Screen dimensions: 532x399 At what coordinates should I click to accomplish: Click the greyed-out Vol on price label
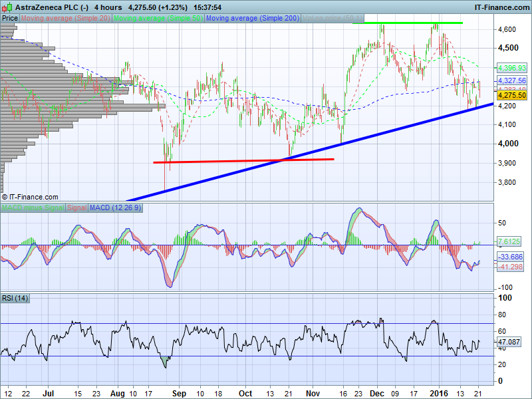coord(331,19)
